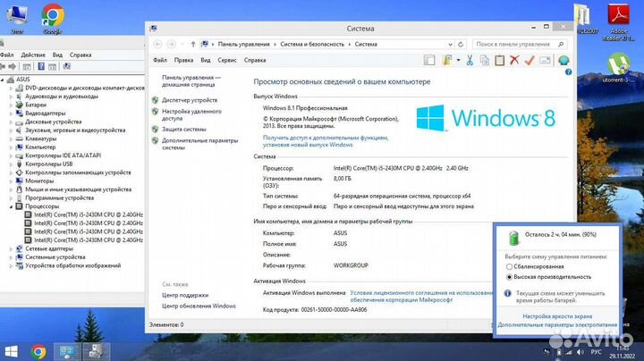Screen dimensions: 644x361
Task: Open the Вид menu in Device Manager
Action: pyautogui.click(x=57, y=55)
